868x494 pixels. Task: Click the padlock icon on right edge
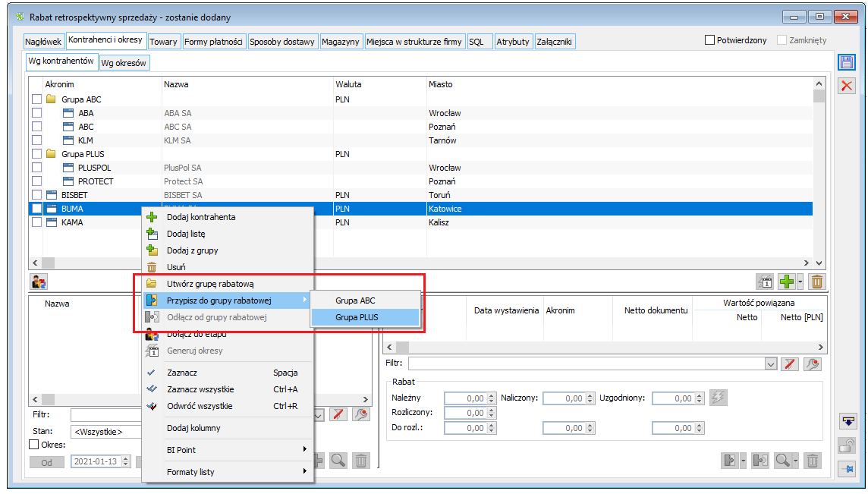848,445
